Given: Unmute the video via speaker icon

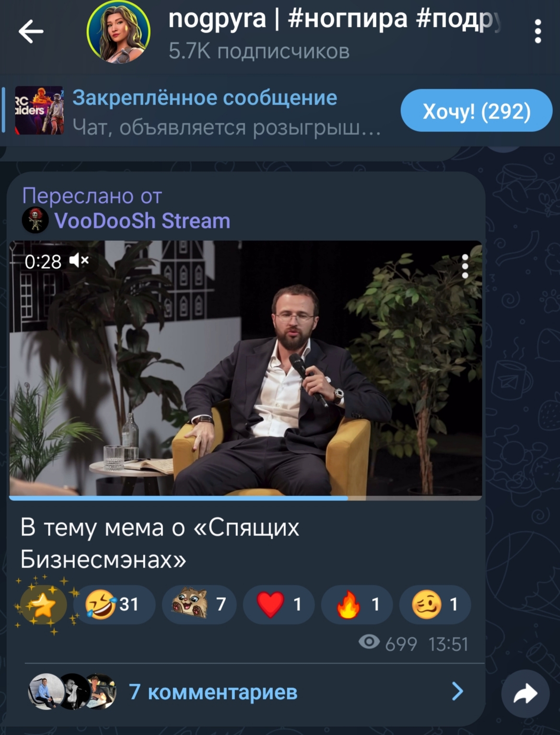Looking at the screenshot, I should coord(79,261).
